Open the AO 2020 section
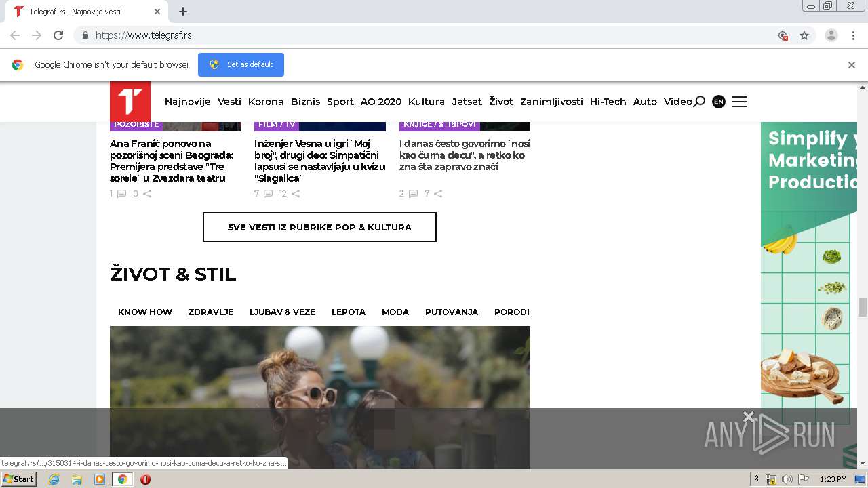This screenshot has height=488, width=868. (x=381, y=102)
